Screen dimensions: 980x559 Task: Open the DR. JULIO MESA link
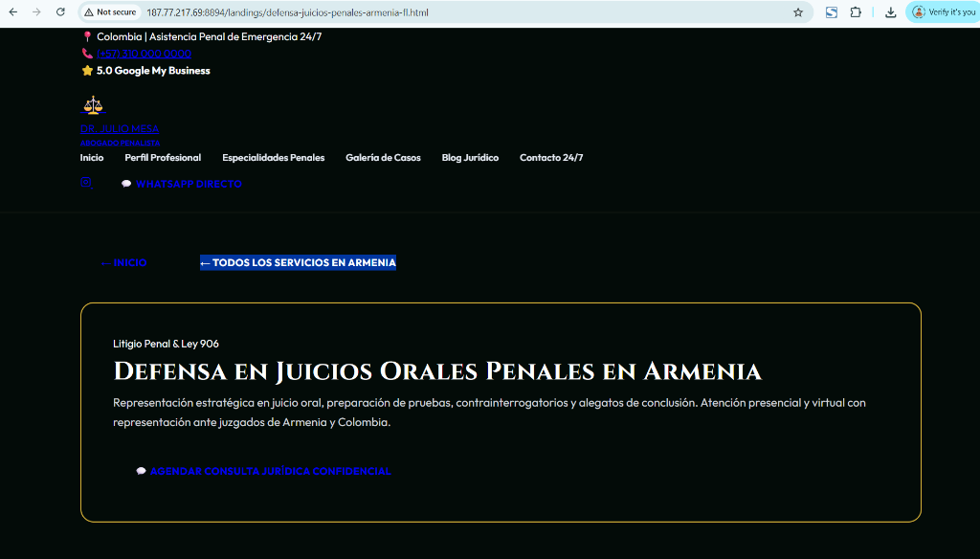point(120,129)
